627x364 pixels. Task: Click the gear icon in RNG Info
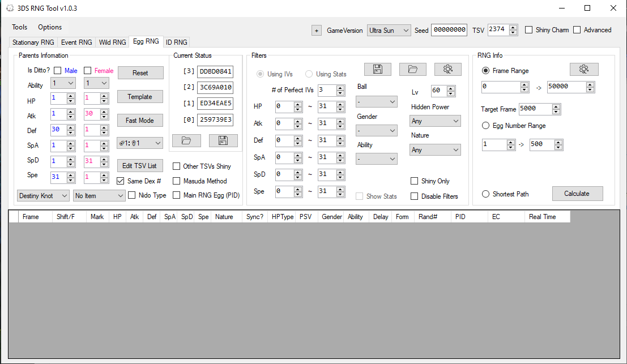583,69
